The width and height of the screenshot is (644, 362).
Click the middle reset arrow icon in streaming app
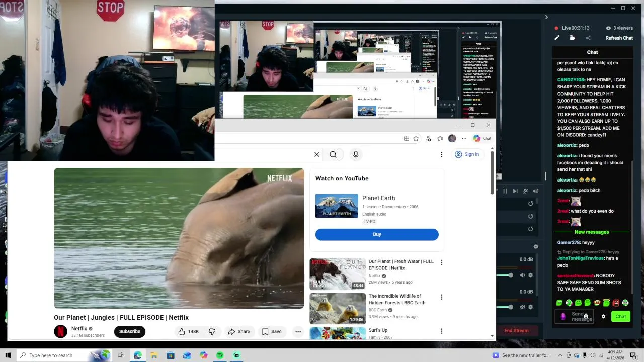pyautogui.click(x=530, y=216)
